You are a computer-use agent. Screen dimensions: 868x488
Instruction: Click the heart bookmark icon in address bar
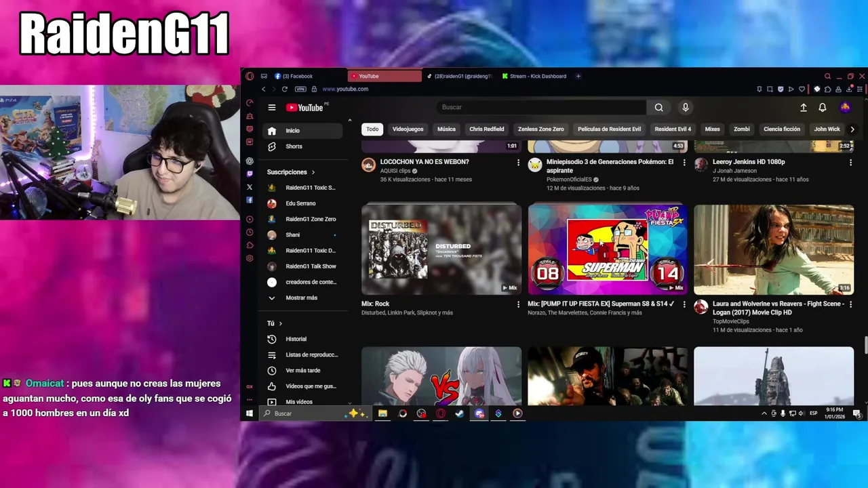pos(802,89)
